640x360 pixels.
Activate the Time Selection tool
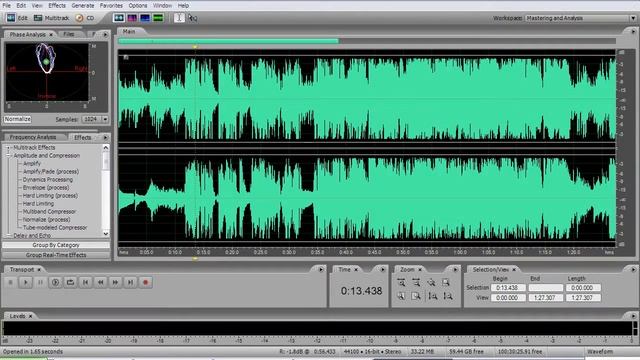tap(179, 18)
